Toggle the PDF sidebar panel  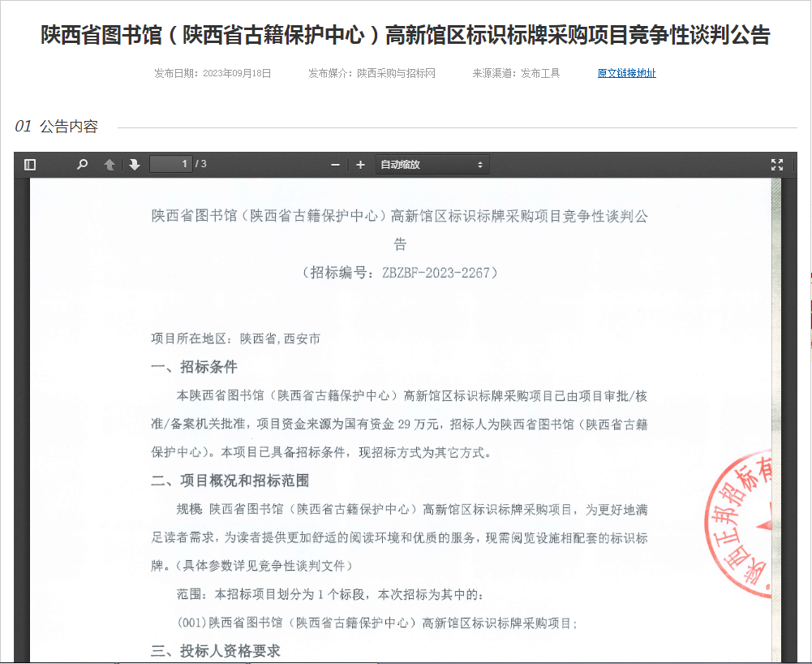click(x=30, y=165)
